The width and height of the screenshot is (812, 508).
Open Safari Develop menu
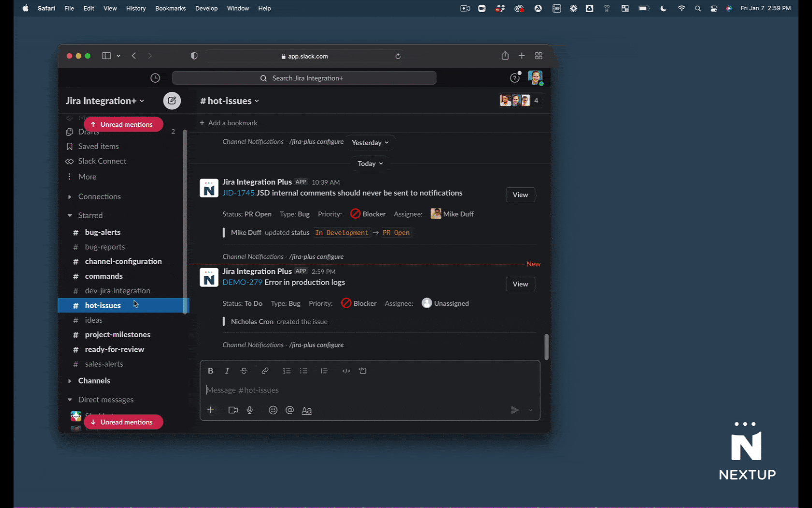[x=206, y=8]
